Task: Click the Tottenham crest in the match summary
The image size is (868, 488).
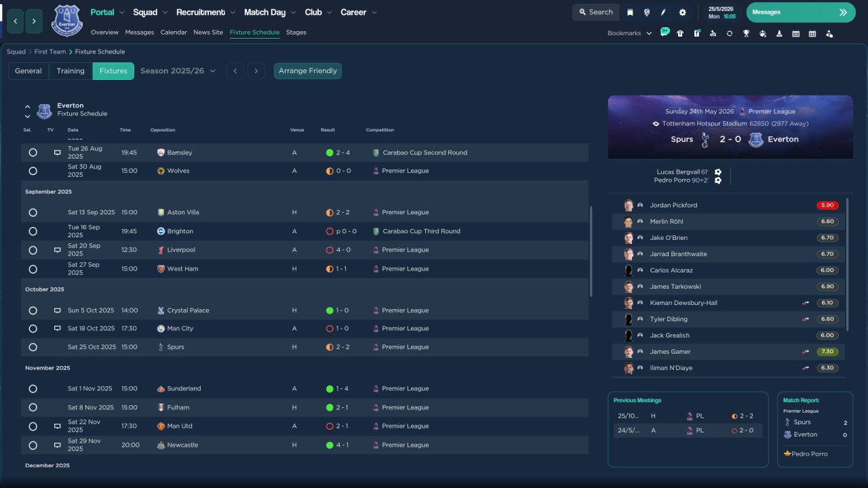Action: pos(705,140)
